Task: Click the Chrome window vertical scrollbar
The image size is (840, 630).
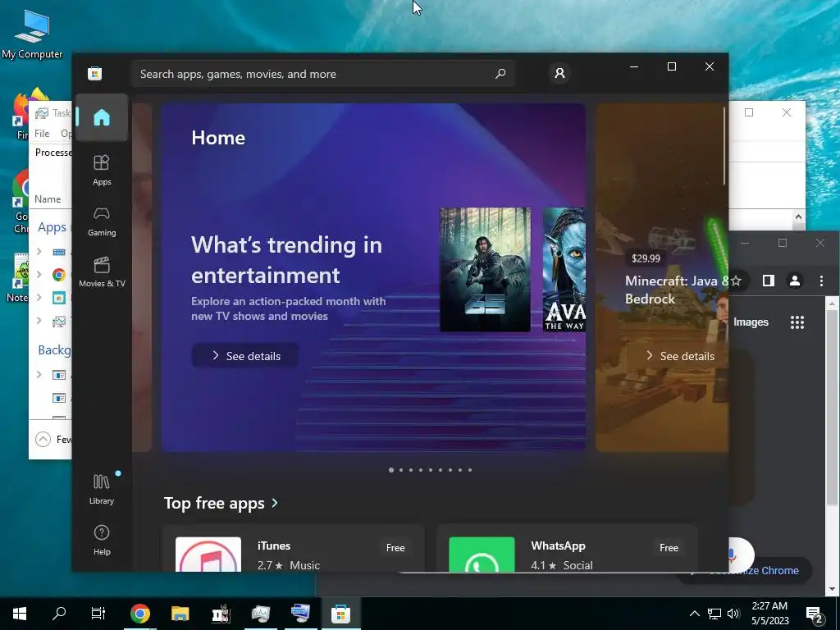Action: click(x=832, y=445)
